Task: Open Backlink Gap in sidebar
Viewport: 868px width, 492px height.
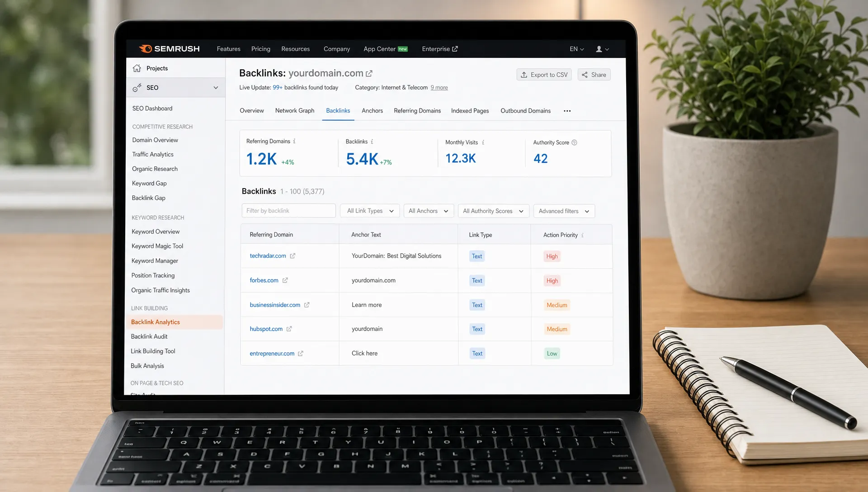Action: pyautogui.click(x=148, y=198)
